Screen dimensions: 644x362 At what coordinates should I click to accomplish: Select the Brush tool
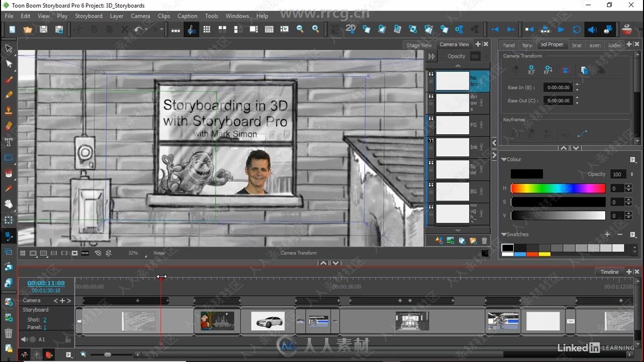9,79
